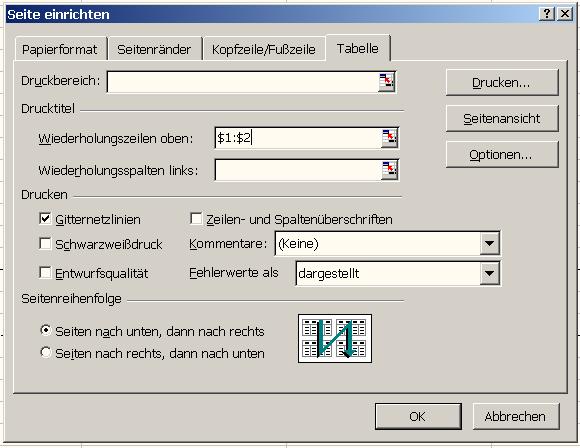The image size is (580, 448).
Task: Click the help question mark icon
Action: tap(547, 14)
